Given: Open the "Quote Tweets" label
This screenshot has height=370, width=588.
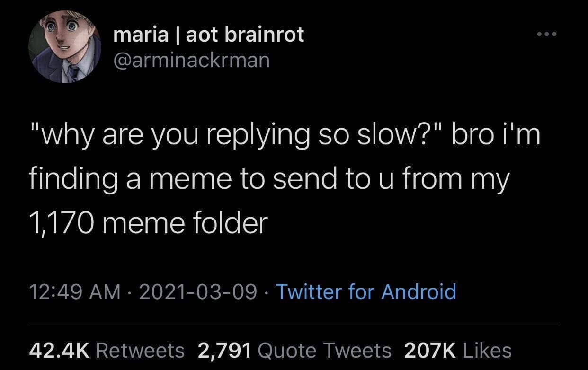Looking at the screenshot, I should [x=325, y=351].
